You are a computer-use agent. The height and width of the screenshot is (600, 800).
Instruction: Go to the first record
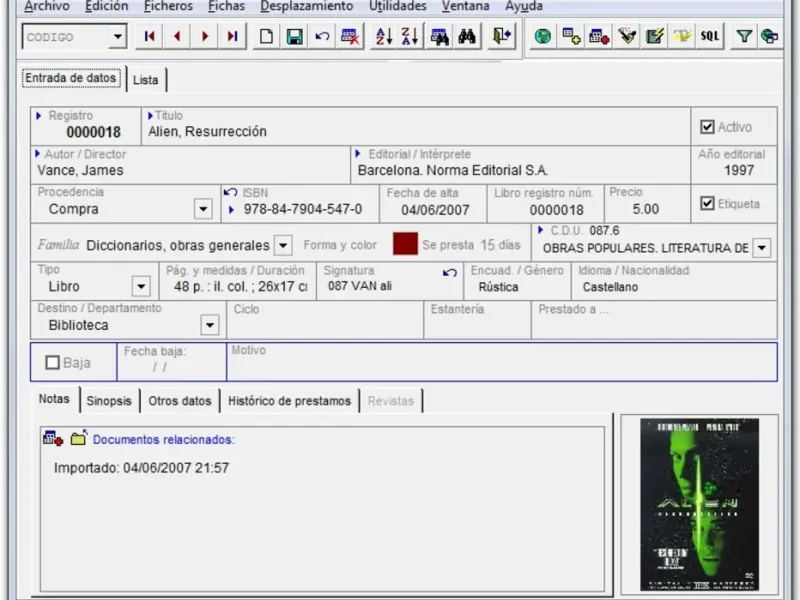(149, 36)
